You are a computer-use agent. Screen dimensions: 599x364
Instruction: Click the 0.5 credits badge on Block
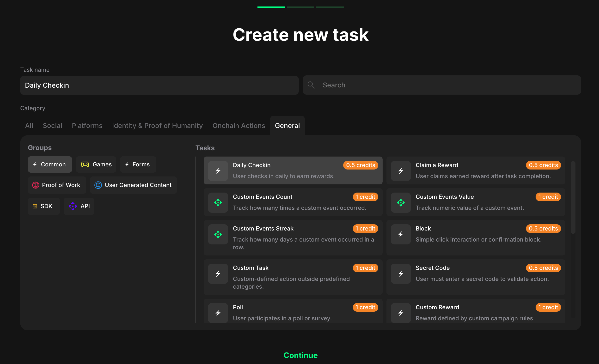[543, 228]
